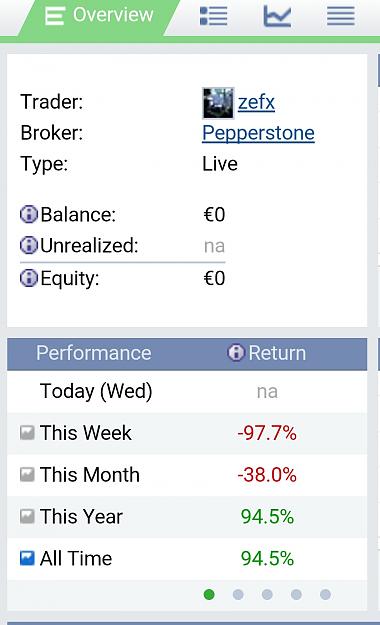The height and width of the screenshot is (625, 380).
Task: Click the zefx trader avatar thumbnail
Action: 218,103
